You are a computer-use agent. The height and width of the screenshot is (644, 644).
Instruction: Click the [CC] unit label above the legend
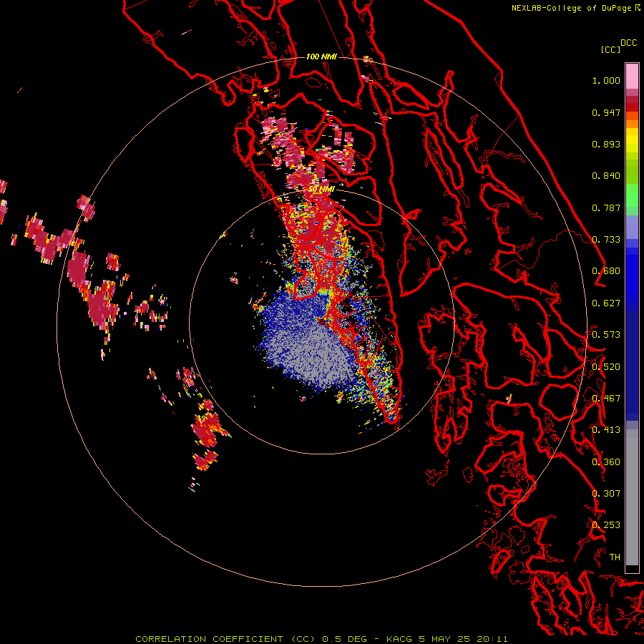click(611, 50)
